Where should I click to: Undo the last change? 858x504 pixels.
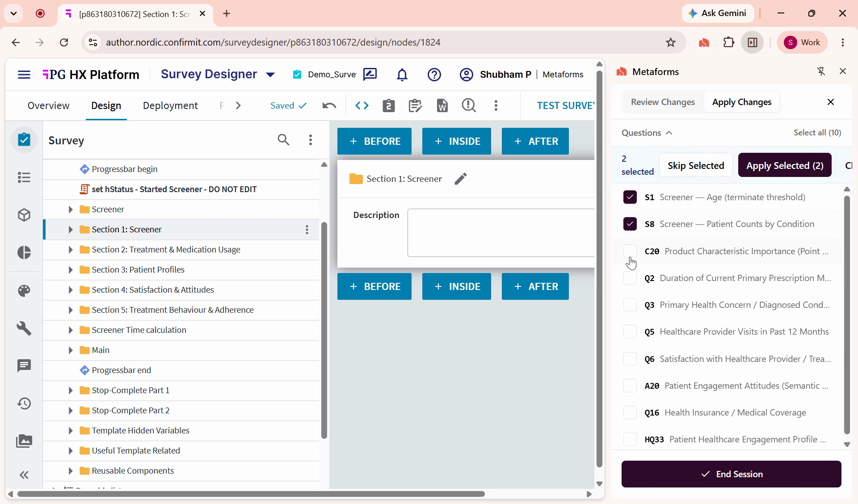point(329,105)
